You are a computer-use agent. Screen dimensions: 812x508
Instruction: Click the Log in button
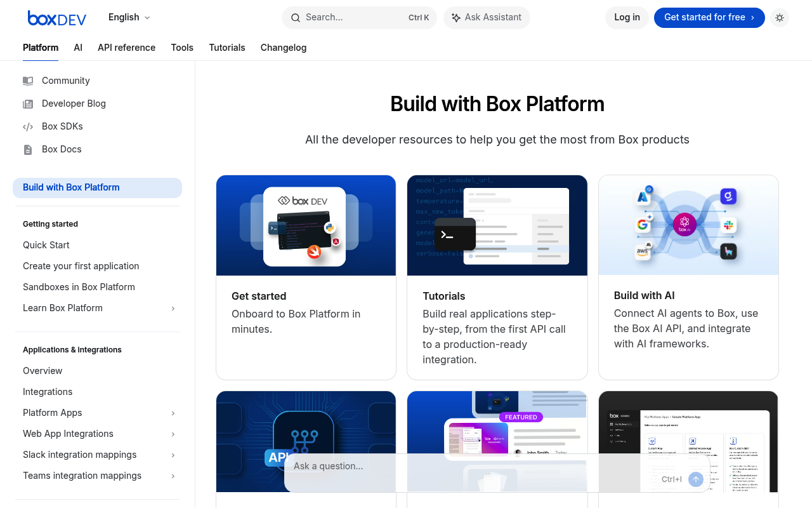(x=627, y=17)
